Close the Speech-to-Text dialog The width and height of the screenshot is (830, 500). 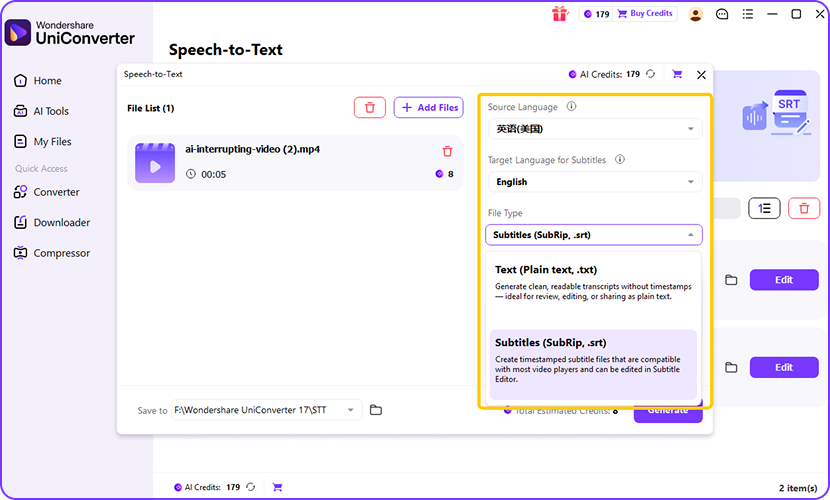click(701, 75)
